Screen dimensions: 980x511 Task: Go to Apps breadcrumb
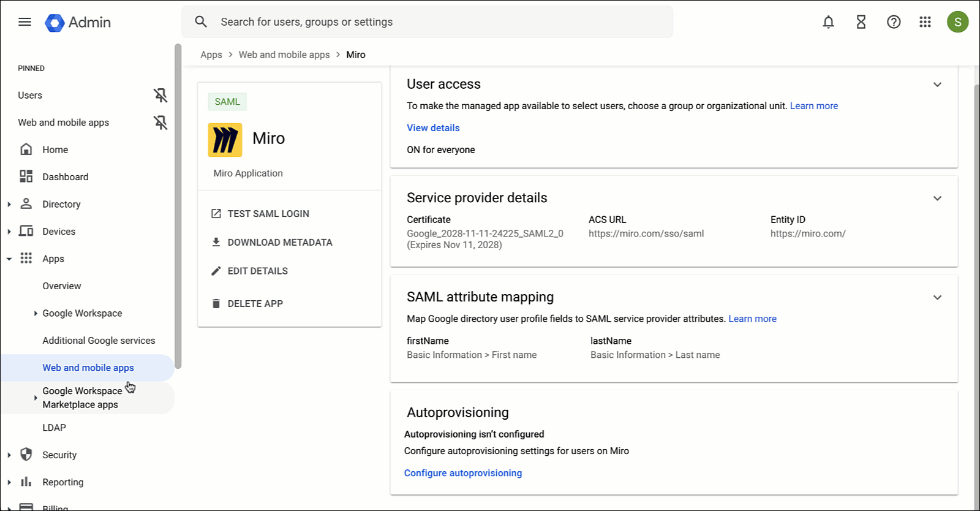(211, 55)
